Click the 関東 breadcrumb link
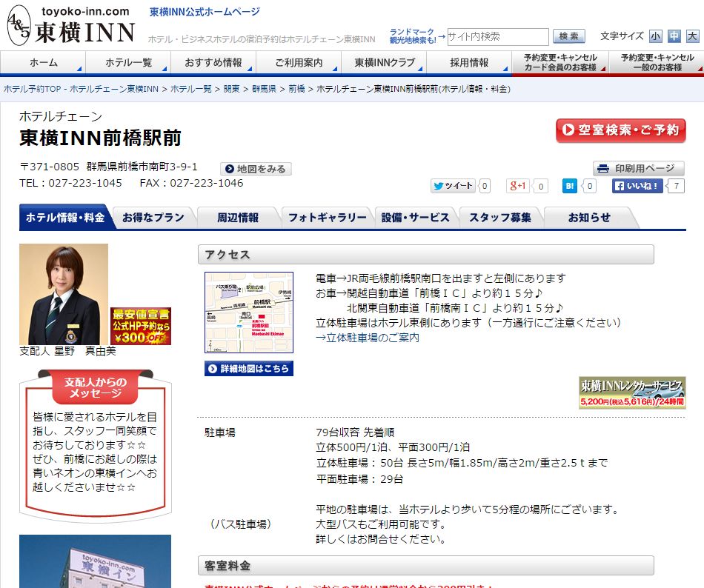The image size is (704, 588). pos(232,89)
